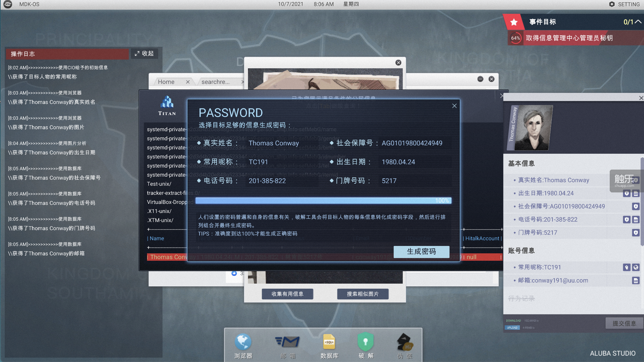Click the Test-unix/ directory entry
The height and width of the screenshot is (362, 644).
pos(159,184)
